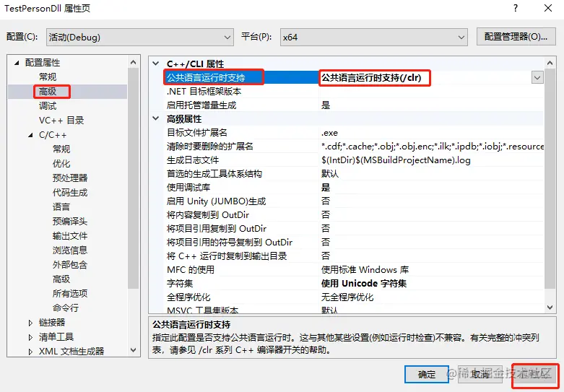The image size is (564, 392).
Task: Click the tree panel scroll-down arrow
Action: tap(133, 350)
